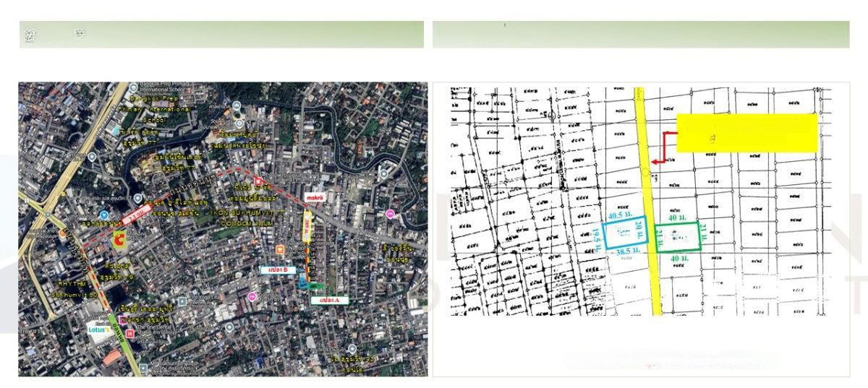Click the RHYTHM Sukhumvit 50 label
Screen dimensions: 868x388
pos(77,289)
